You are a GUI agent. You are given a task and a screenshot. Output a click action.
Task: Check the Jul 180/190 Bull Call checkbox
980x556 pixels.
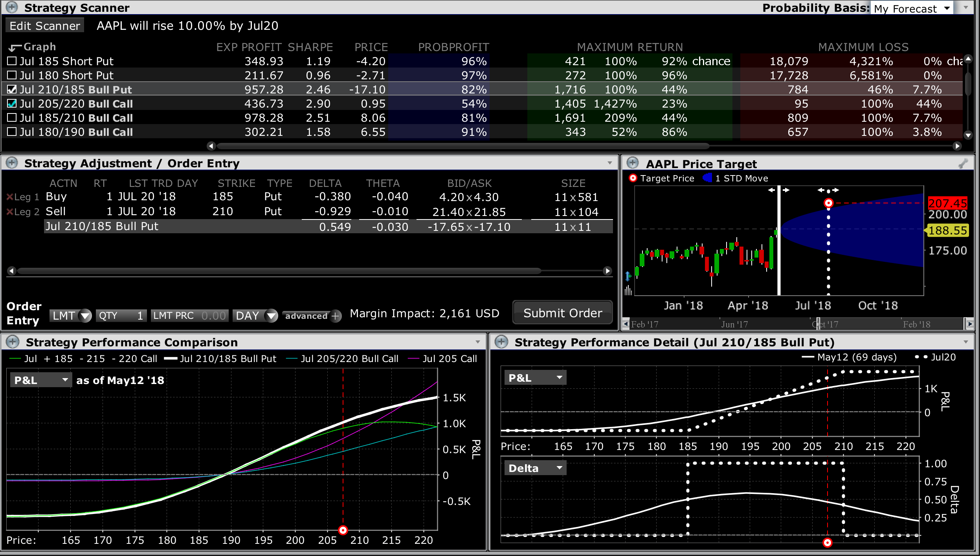tap(12, 132)
